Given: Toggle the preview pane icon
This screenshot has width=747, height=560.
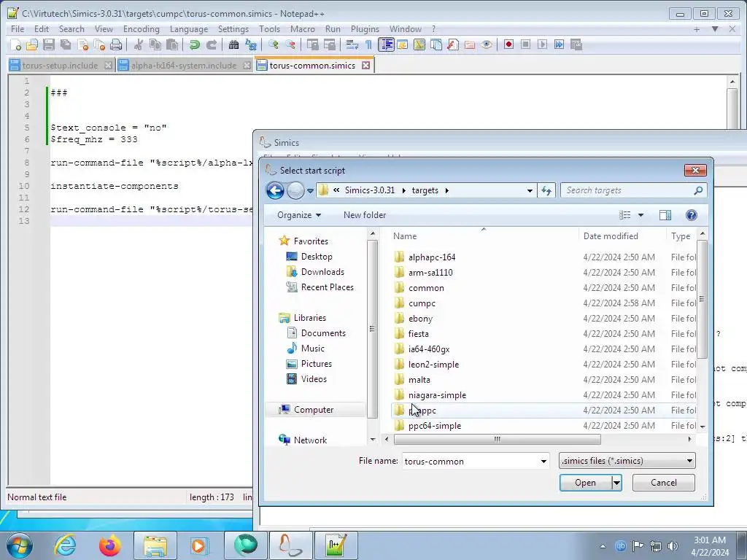Looking at the screenshot, I should [x=665, y=215].
